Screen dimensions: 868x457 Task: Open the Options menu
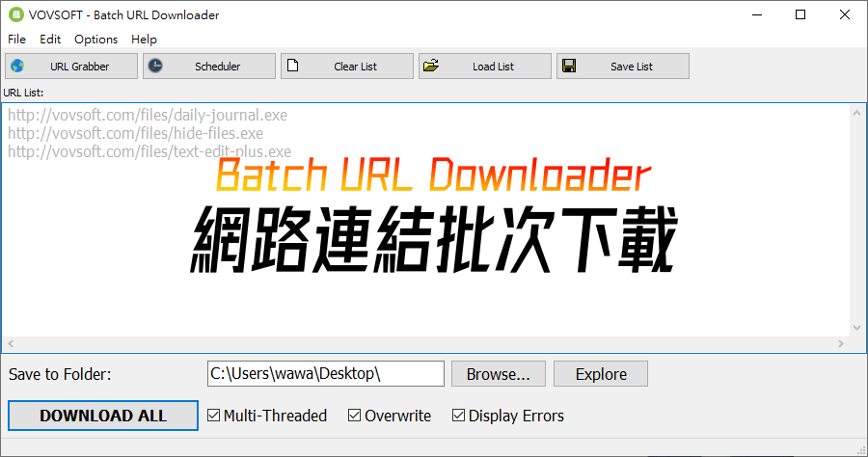tap(95, 40)
